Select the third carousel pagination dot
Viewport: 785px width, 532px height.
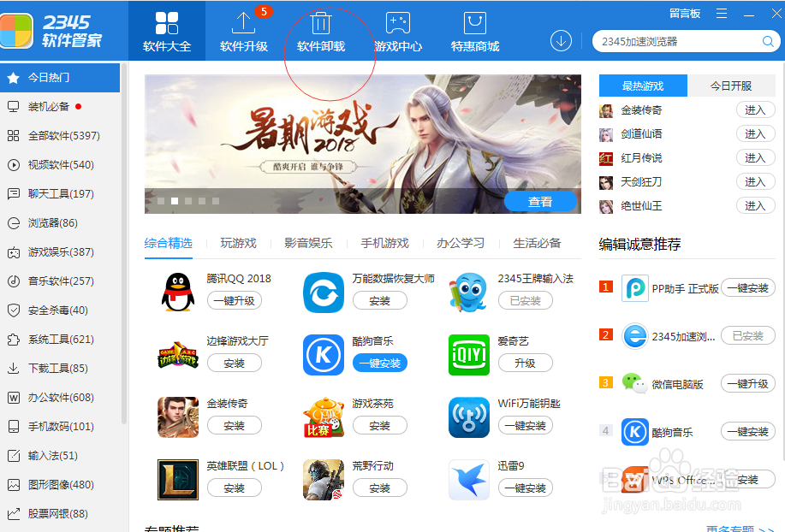[x=187, y=200]
